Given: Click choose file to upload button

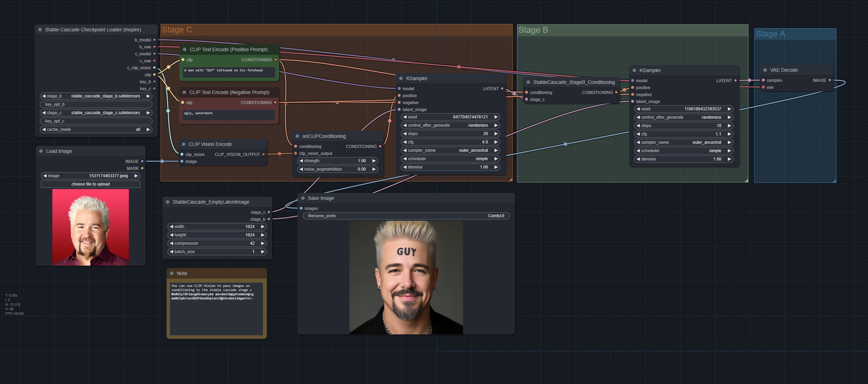Looking at the screenshot, I should pos(90,184).
